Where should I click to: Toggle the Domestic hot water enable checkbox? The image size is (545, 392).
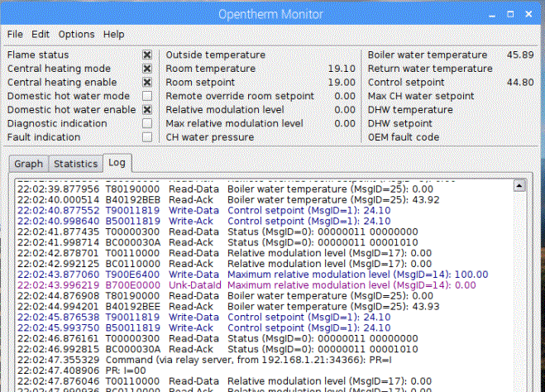point(147,109)
